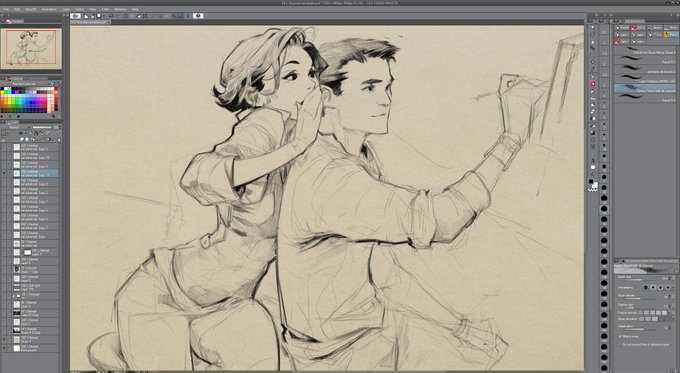
Task: Hide the bottom Background layer
Action: coord(4,348)
